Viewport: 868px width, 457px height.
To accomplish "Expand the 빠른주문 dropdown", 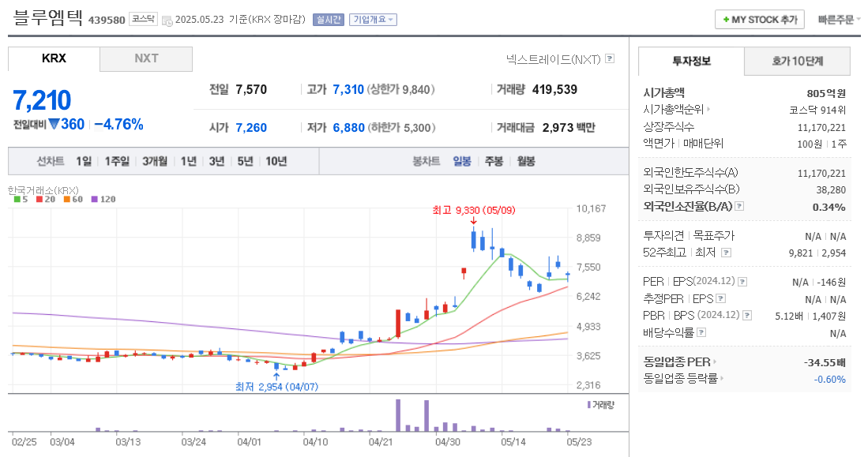I will (840, 19).
